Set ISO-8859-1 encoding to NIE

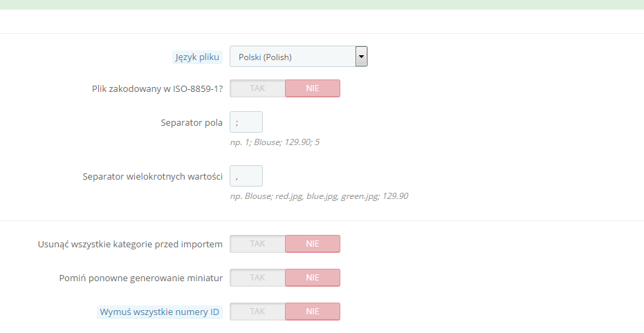(x=313, y=88)
